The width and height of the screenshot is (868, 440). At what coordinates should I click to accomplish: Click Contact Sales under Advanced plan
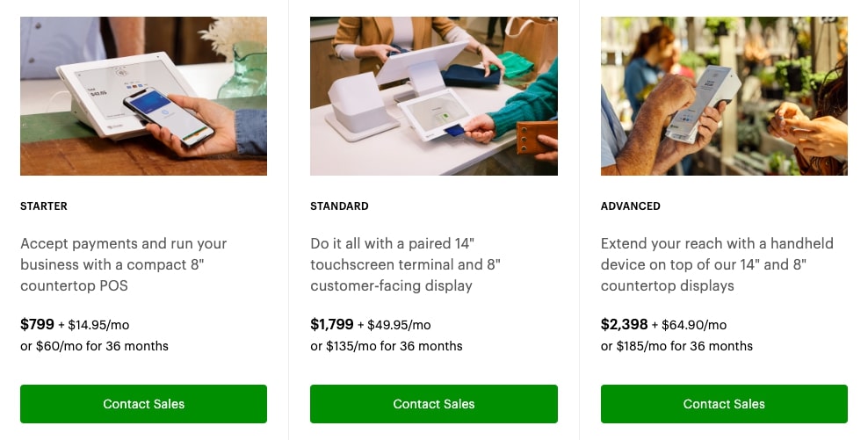724,403
